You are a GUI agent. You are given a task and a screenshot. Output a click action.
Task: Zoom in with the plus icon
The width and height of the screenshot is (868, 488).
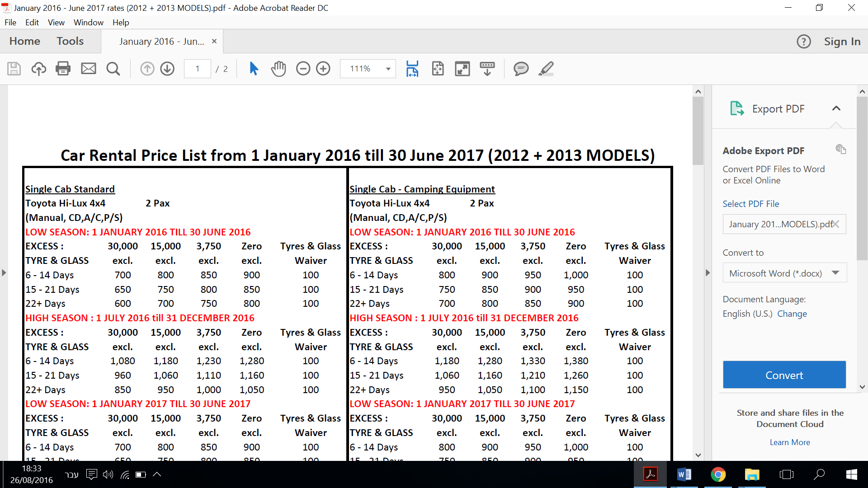click(x=323, y=69)
